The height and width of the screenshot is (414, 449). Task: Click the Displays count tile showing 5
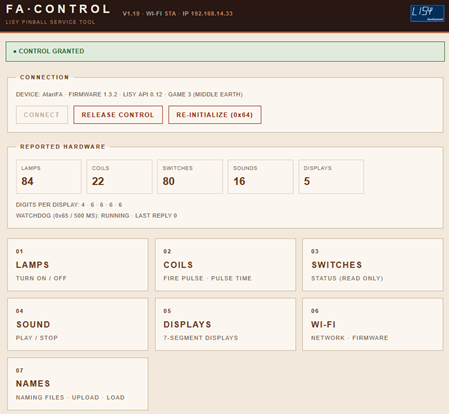(331, 176)
